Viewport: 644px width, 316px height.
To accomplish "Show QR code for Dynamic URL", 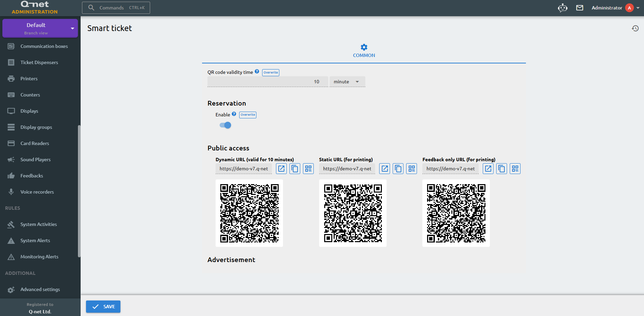I will point(308,169).
